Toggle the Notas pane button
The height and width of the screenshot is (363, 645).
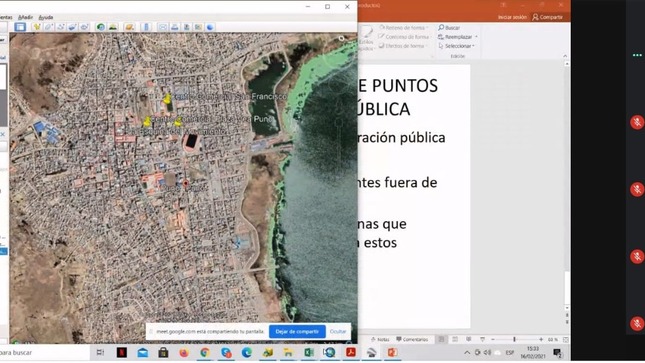(380, 340)
